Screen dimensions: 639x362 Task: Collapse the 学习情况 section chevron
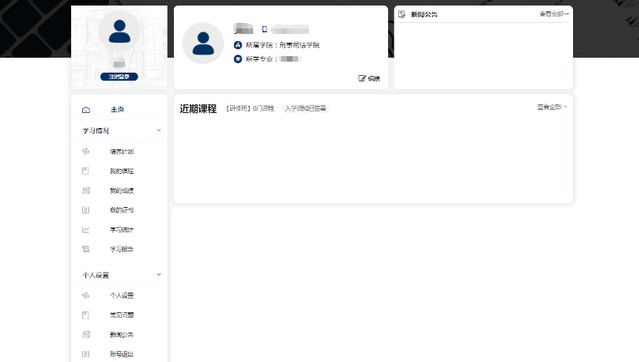159,130
